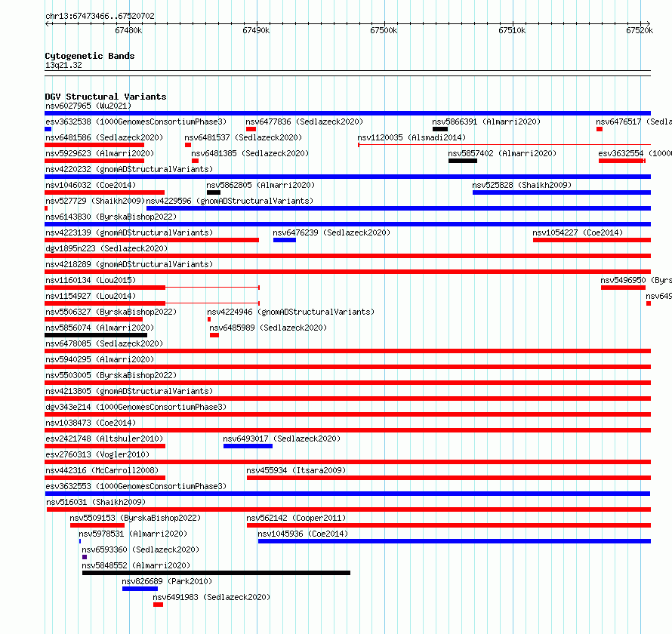672x634 pixels.
Task: Click nsv6593360 (Sedlazeck2020) label
Action: [140, 549]
